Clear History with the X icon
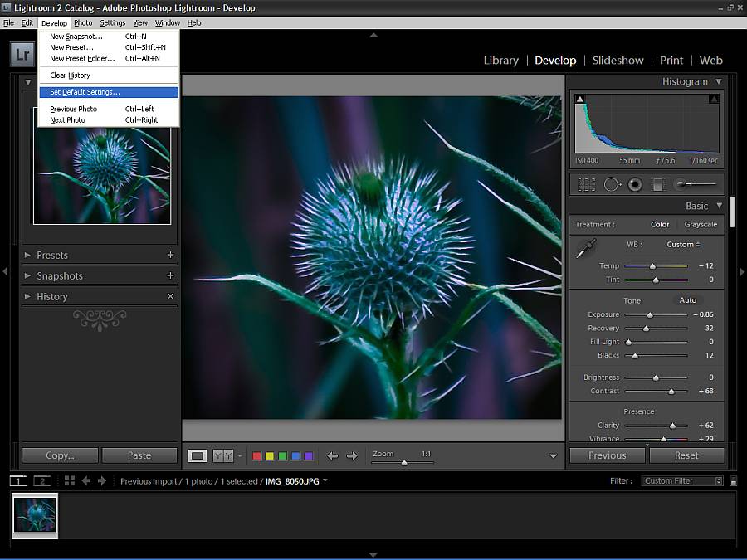 (x=170, y=296)
